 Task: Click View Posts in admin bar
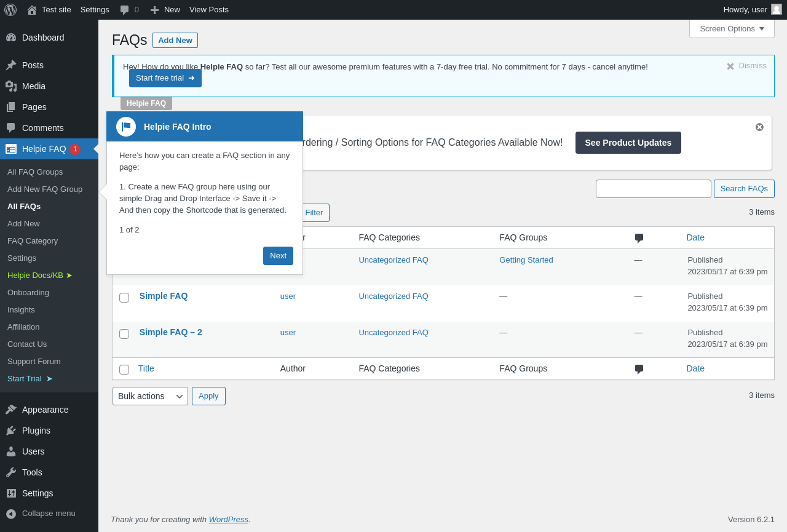tap(209, 10)
